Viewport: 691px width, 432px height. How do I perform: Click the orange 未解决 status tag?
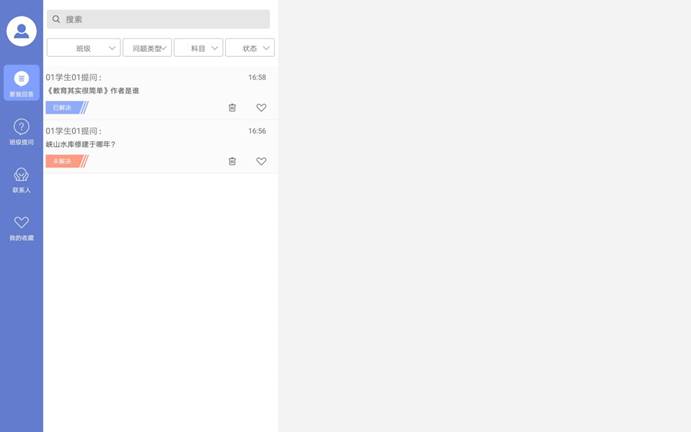67,161
